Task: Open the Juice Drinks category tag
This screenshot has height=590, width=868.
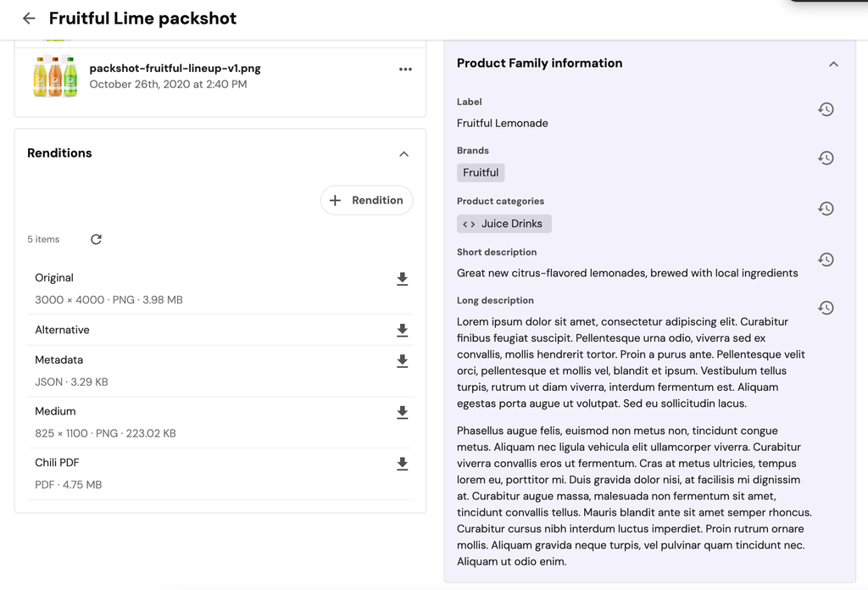Action: click(x=504, y=224)
